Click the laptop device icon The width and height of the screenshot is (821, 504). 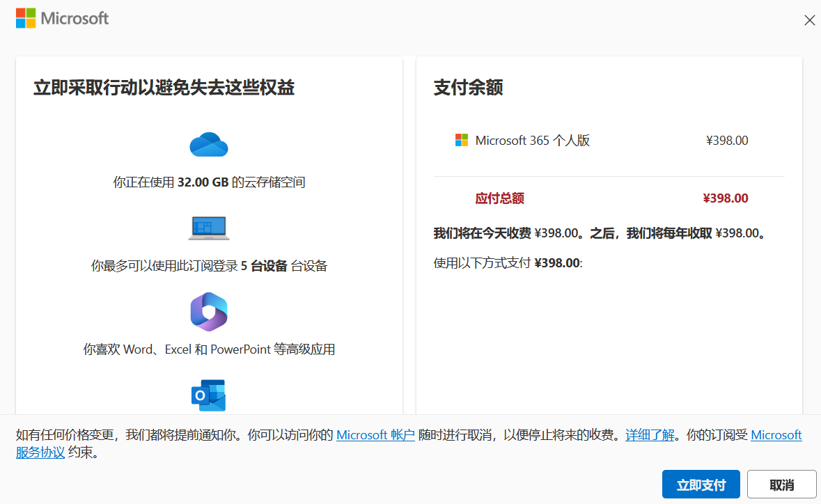pos(209,228)
